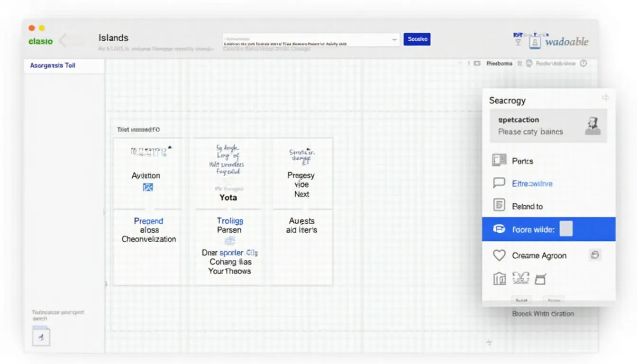The width and height of the screenshot is (637, 364).
Task: Open the dropdown arrow in the top search field
Action: coord(395,40)
